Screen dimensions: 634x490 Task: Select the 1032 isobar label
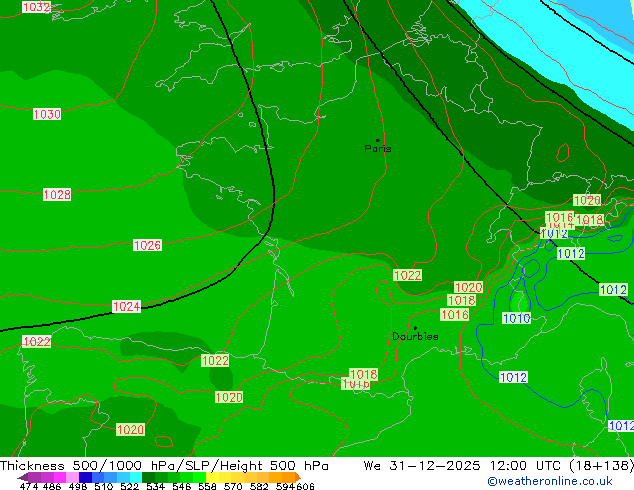36,7
